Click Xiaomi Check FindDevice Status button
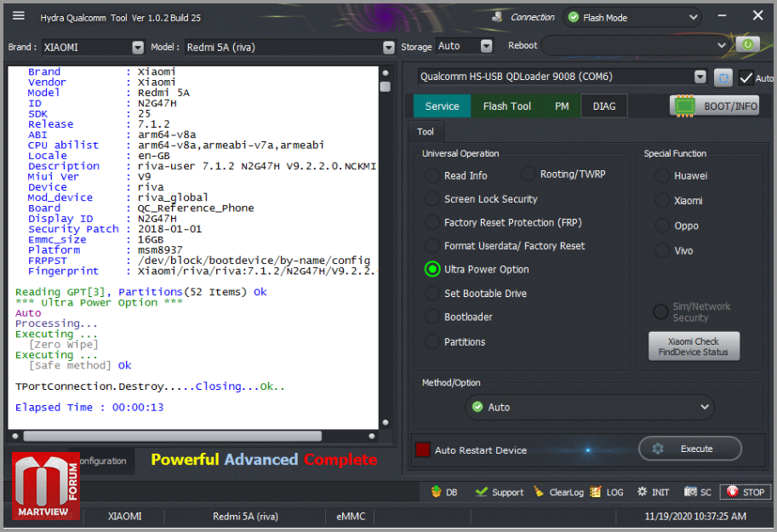The height and width of the screenshot is (532, 777). tap(694, 346)
